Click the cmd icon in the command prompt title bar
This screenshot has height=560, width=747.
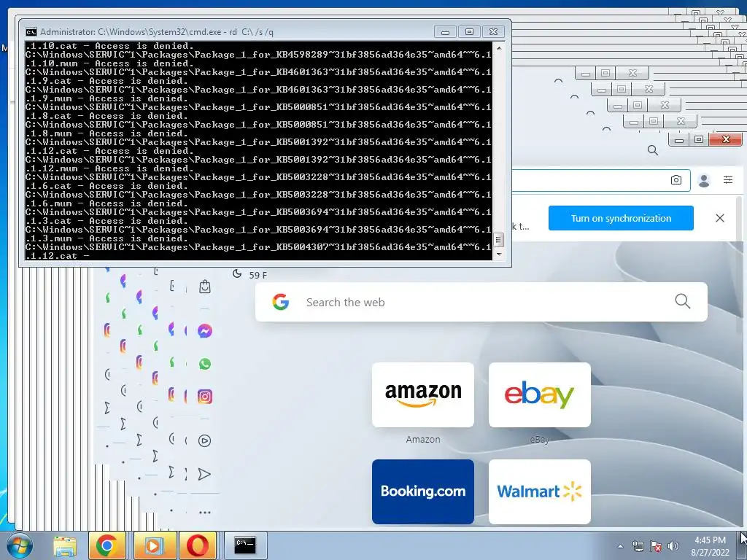click(x=31, y=32)
